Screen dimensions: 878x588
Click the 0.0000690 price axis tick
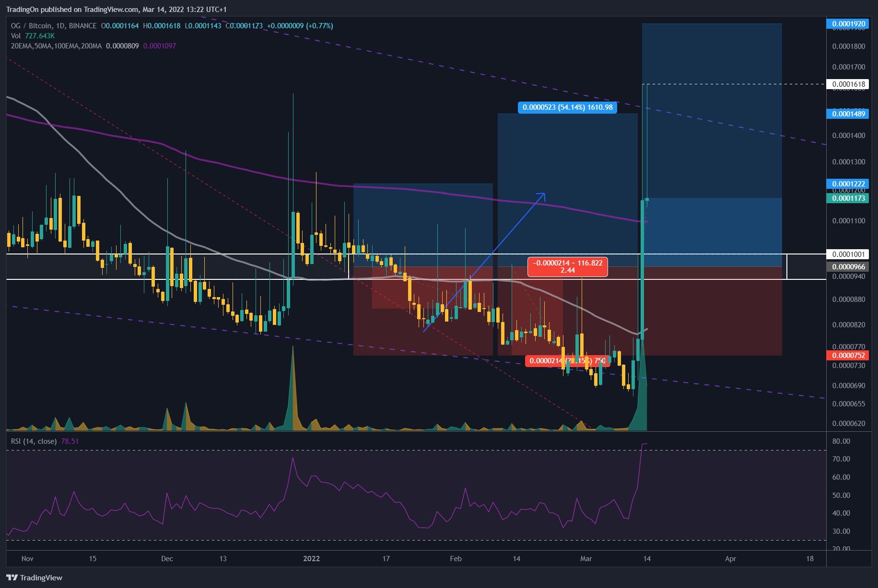click(x=849, y=386)
